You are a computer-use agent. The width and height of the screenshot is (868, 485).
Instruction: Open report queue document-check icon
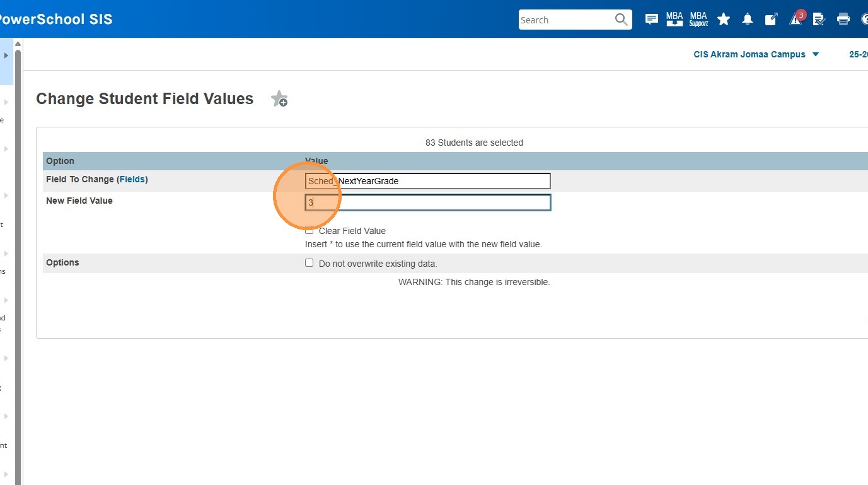[x=819, y=20]
